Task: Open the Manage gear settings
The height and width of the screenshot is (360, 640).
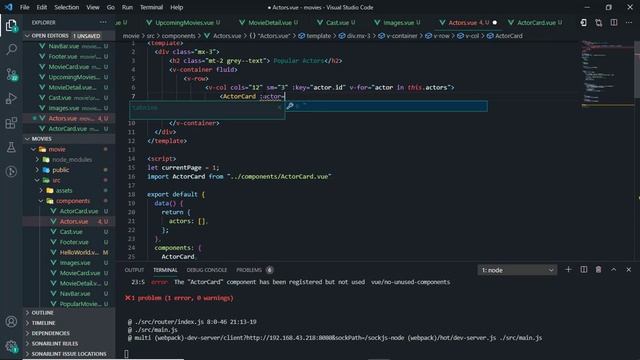Action: point(11,346)
